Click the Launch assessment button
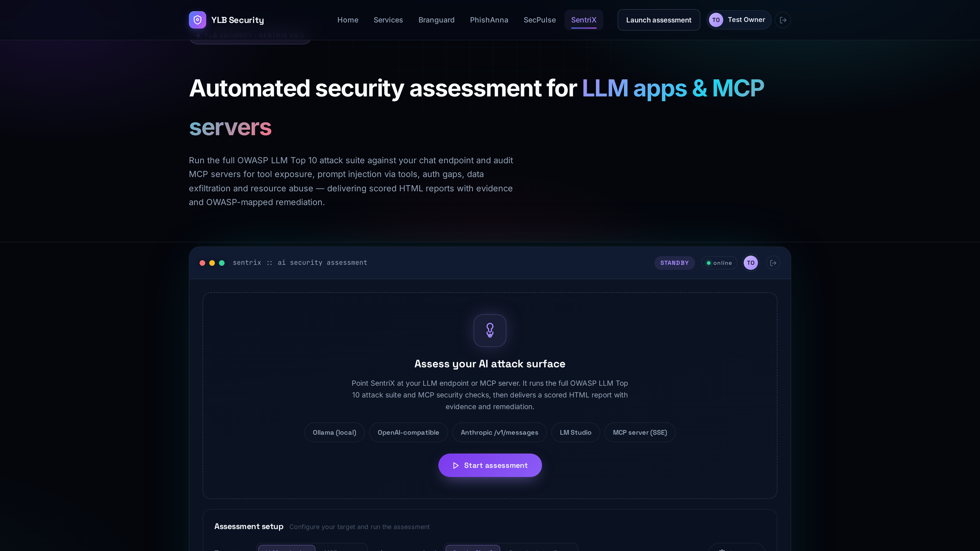 [658, 20]
